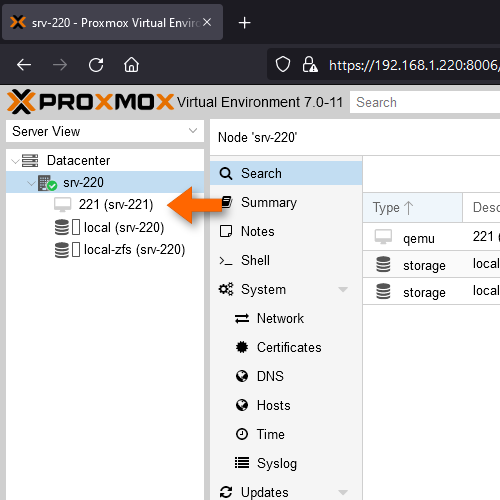
Task: Click the local-zfs (srv-220) storage icon
Action: point(62,250)
